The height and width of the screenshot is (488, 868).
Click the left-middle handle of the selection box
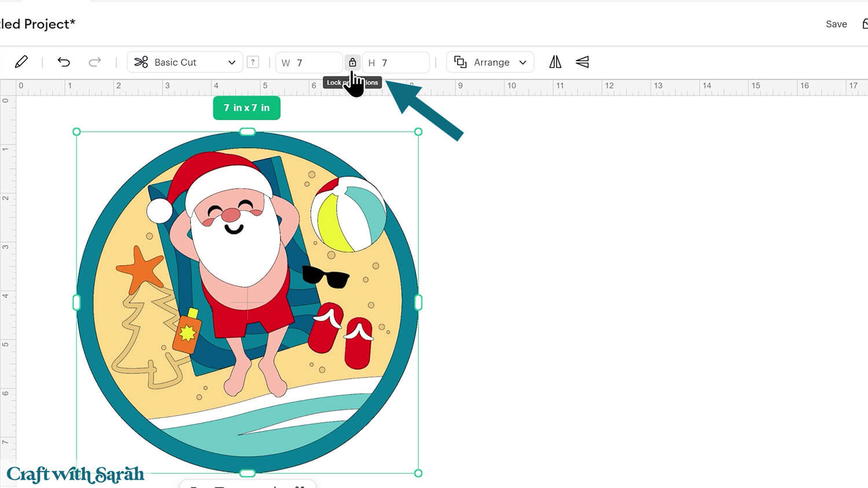[76, 301]
